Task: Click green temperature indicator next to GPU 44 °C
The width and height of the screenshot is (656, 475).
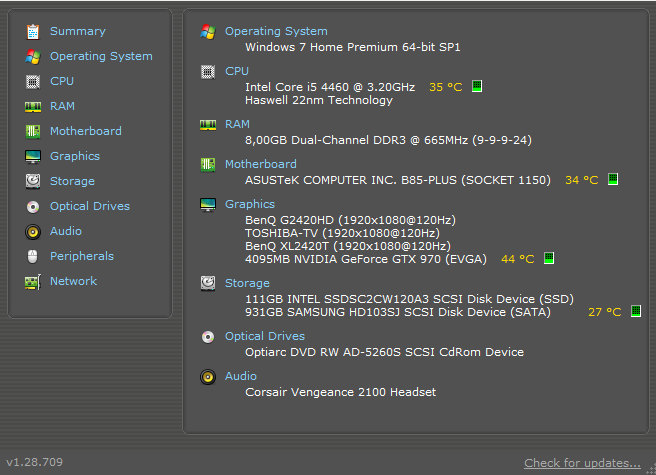Action: (549, 258)
